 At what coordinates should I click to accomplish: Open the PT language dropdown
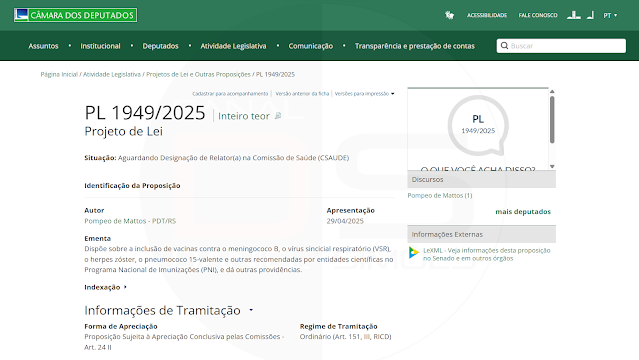coord(610,15)
